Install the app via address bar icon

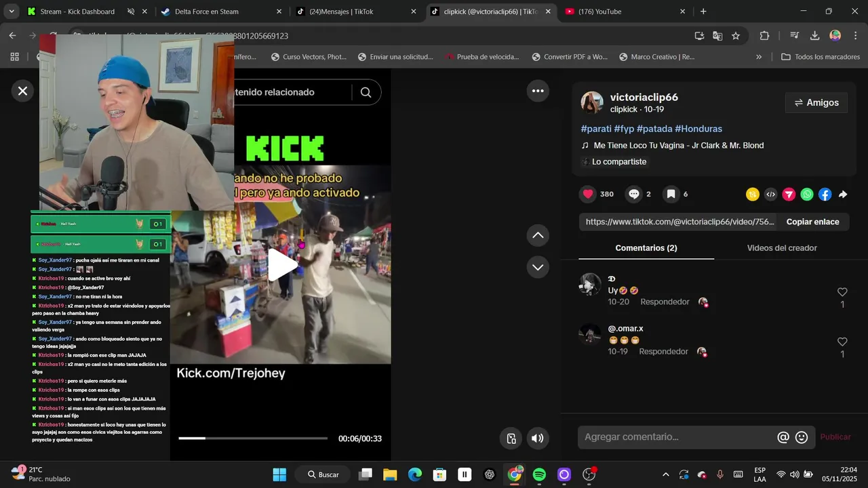(699, 36)
